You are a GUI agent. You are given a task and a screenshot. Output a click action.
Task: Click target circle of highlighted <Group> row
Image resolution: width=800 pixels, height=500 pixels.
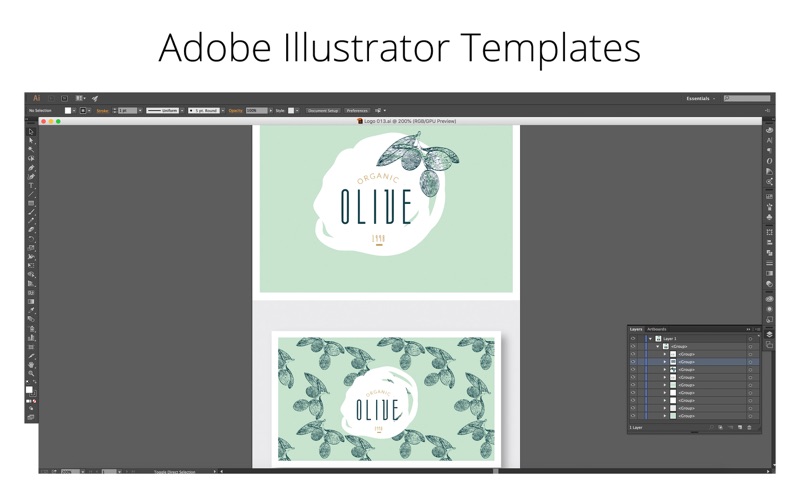(750, 362)
